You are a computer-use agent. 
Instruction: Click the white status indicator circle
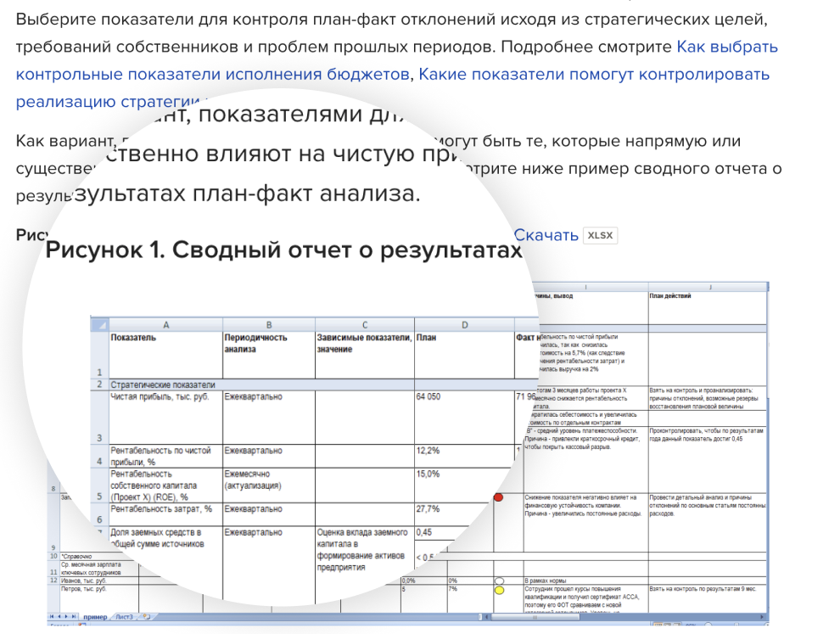point(499,581)
